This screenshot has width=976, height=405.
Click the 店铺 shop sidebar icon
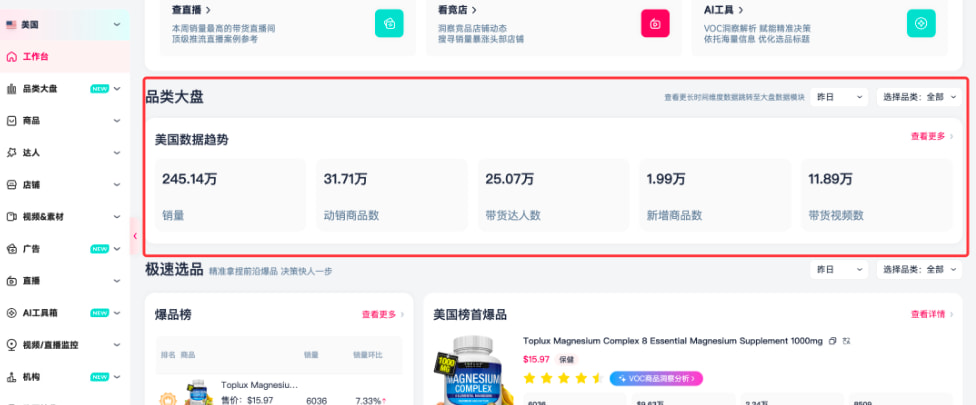[x=12, y=185]
